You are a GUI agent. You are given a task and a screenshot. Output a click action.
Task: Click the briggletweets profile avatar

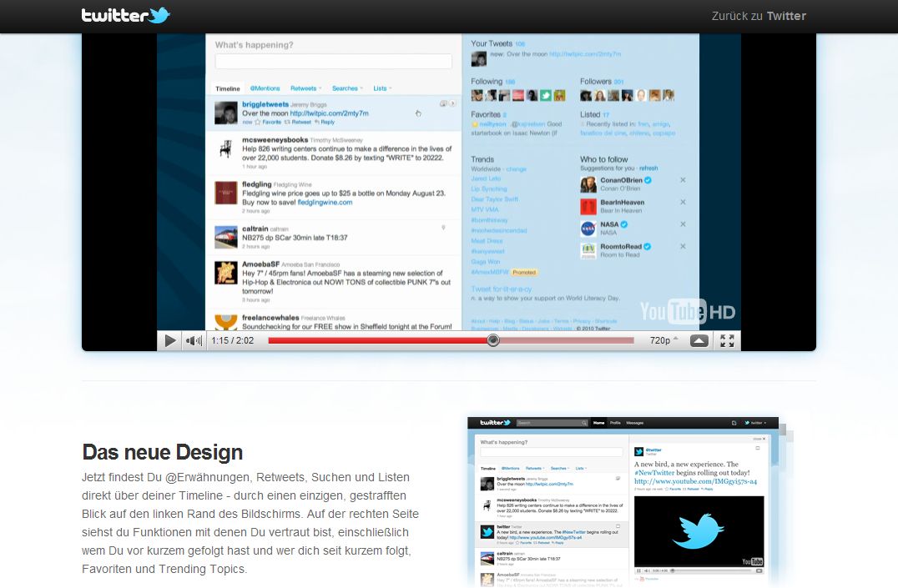click(x=225, y=113)
